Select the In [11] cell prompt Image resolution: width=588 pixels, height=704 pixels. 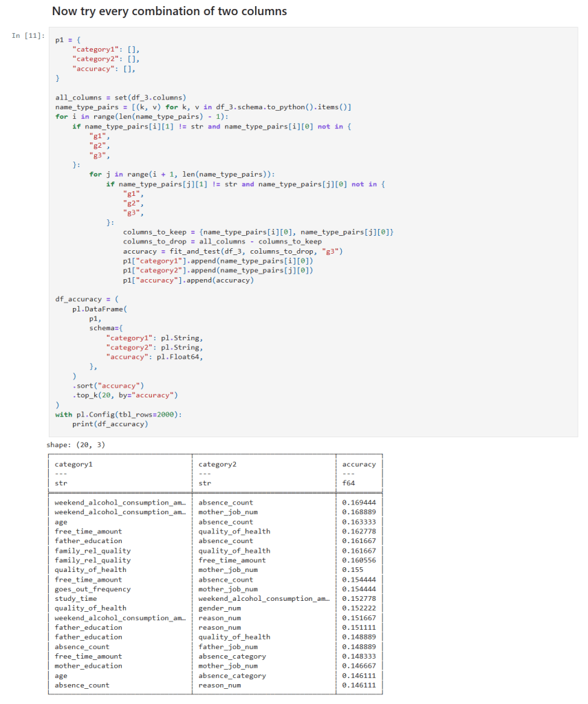(28, 36)
